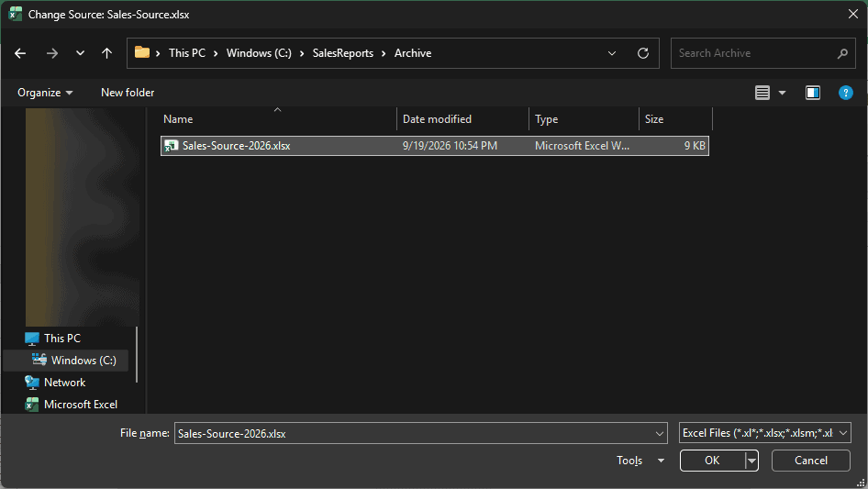Close the Change Source dialog
The width and height of the screenshot is (868, 489).
853,14
